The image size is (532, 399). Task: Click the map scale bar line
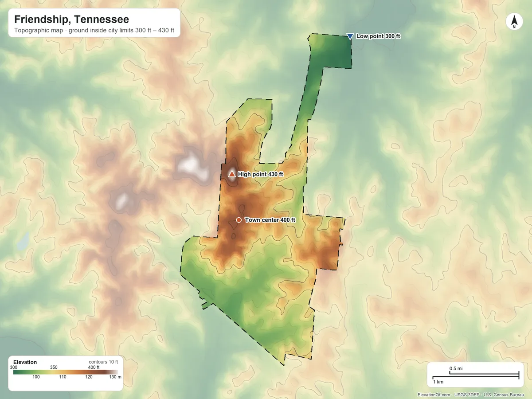pyautogui.click(x=476, y=376)
